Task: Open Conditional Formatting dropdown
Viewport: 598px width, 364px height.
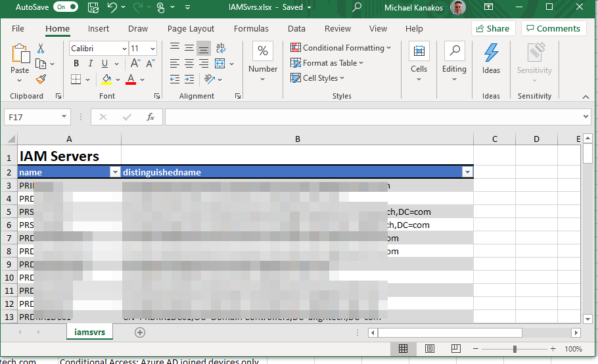Action: pos(340,48)
